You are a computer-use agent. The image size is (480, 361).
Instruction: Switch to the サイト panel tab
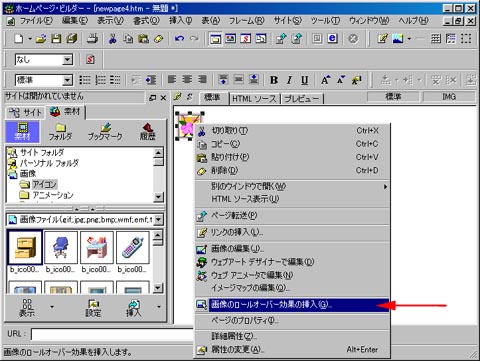pyautogui.click(x=25, y=113)
